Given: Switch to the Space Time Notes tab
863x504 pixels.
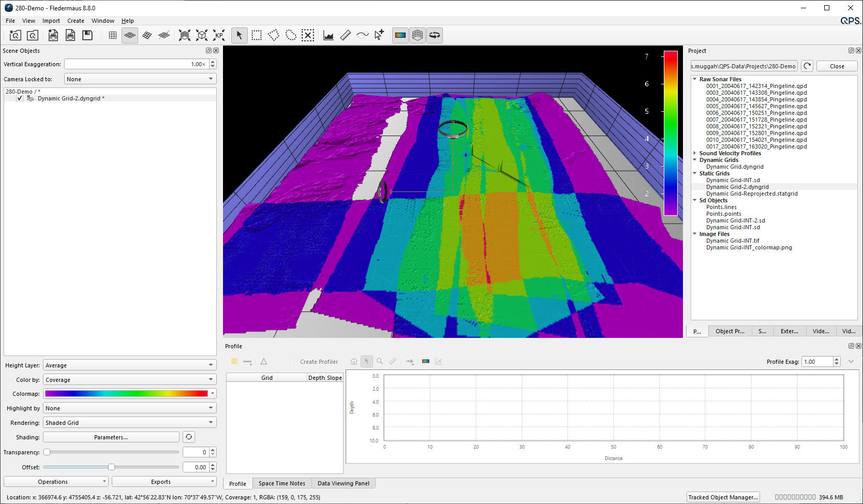Looking at the screenshot, I should tap(282, 483).
